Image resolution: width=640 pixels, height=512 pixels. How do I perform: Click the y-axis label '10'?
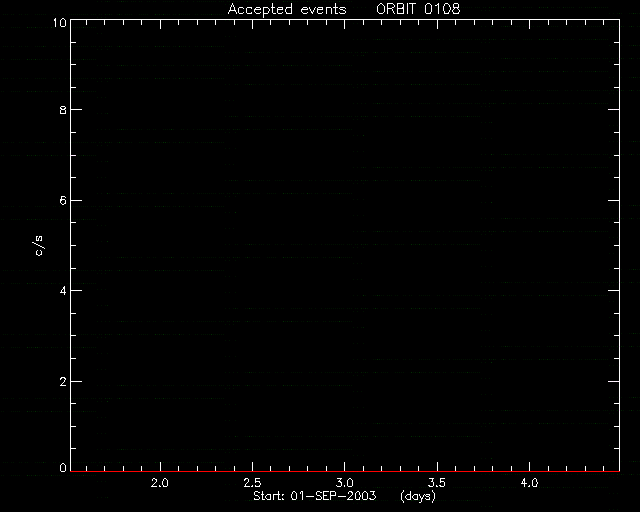pos(60,22)
